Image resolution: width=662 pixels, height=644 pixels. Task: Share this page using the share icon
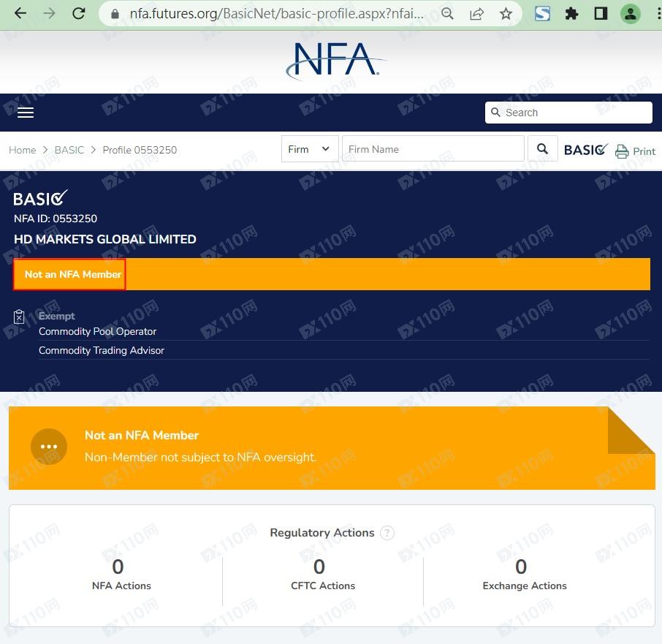[476, 13]
